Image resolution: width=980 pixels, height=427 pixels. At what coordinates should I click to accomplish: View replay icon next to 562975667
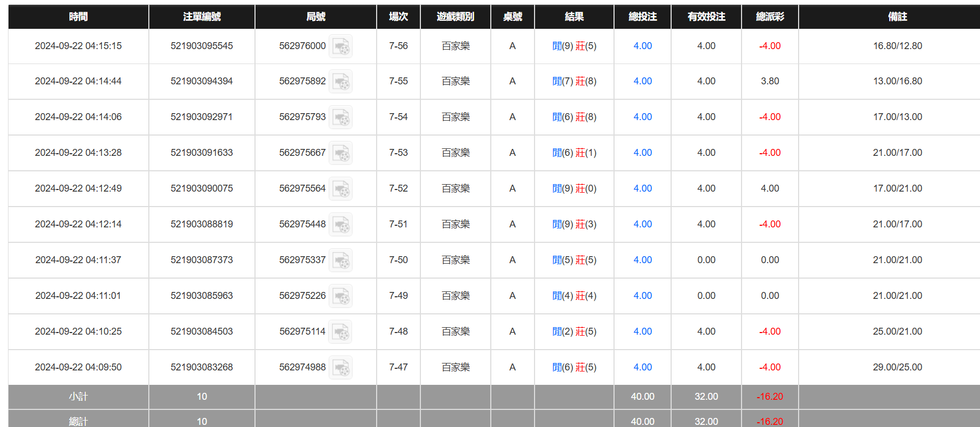tap(340, 153)
